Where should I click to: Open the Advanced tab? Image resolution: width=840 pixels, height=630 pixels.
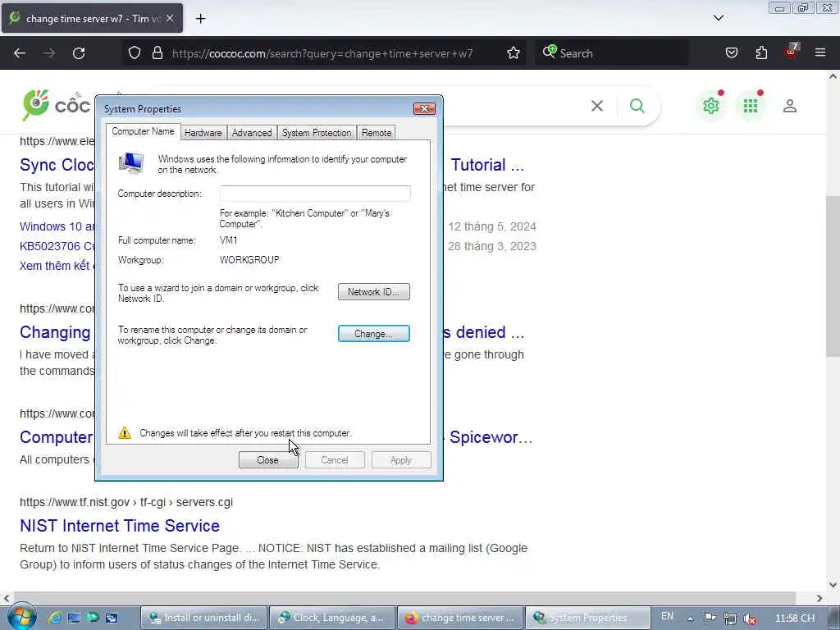[x=252, y=133]
